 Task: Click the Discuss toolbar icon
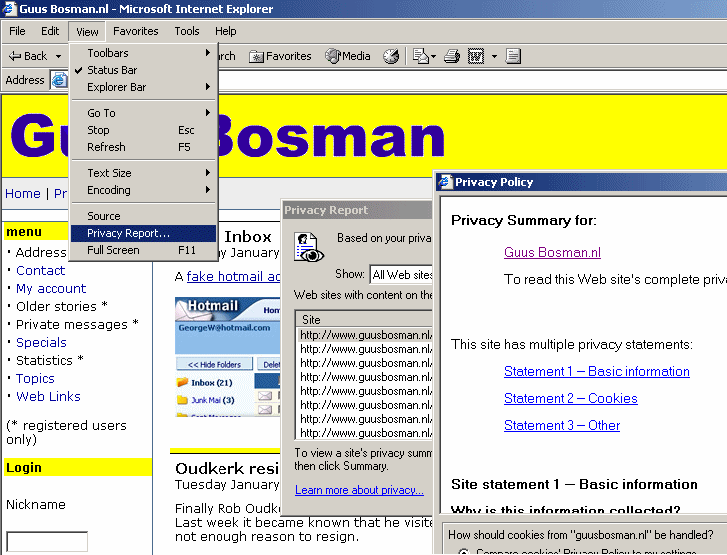pos(513,56)
